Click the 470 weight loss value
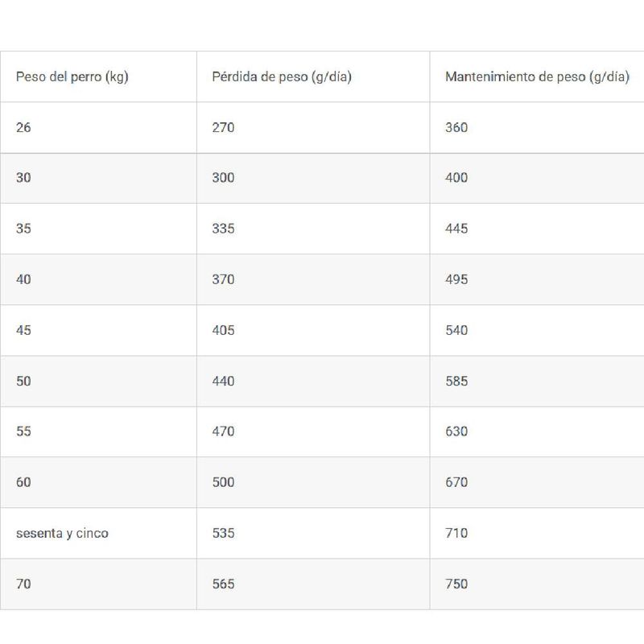This screenshot has width=644, height=644. (223, 431)
